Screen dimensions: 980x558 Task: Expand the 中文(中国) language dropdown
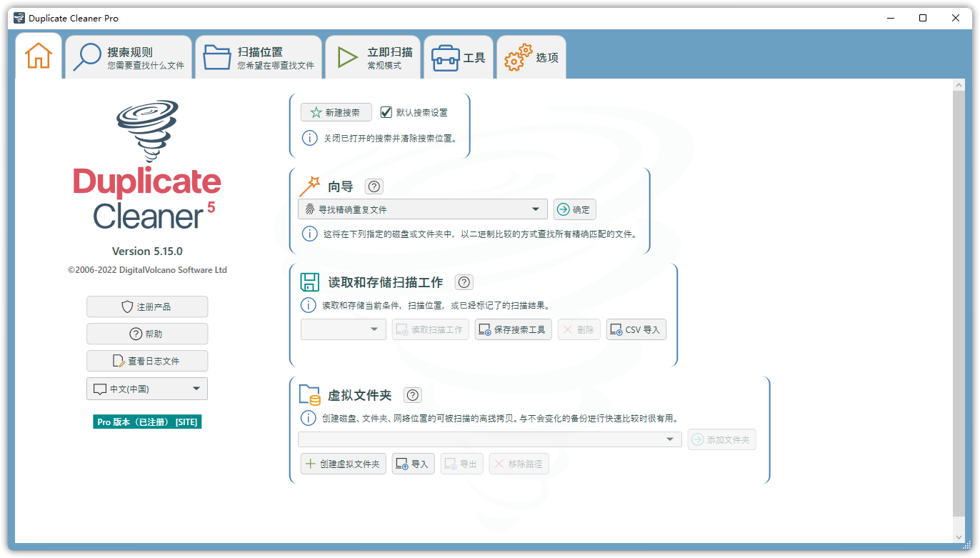click(147, 389)
